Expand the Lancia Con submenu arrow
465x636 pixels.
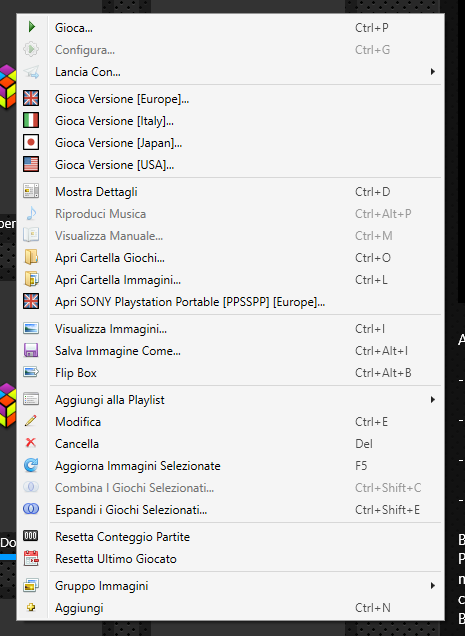coord(433,72)
